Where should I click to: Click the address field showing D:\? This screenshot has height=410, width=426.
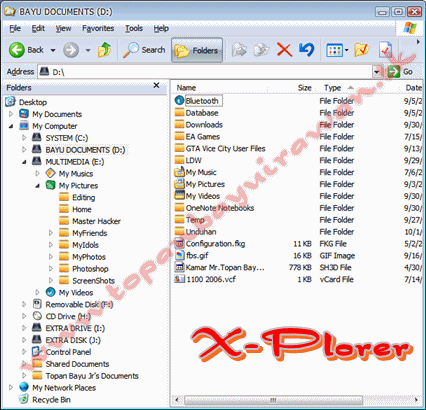click(205, 72)
